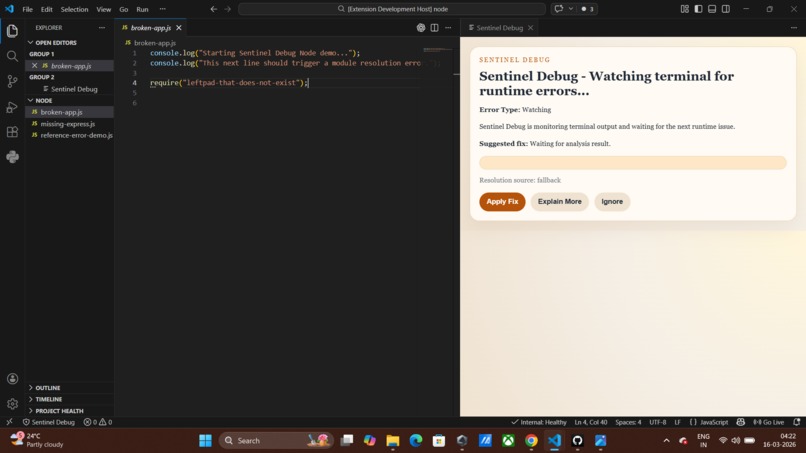The height and width of the screenshot is (453, 806).
Task: Click the Sentinel Debug progress bar
Action: coord(633,162)
